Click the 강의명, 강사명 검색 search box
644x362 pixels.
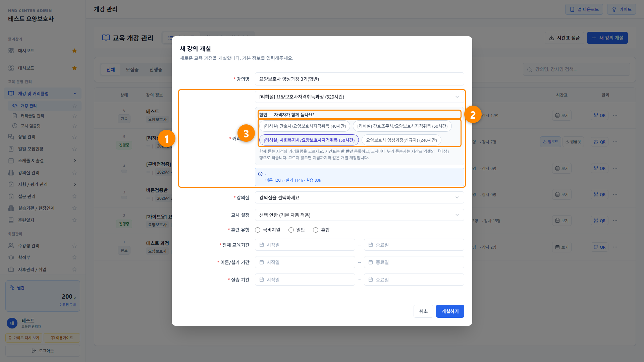[x=576, y=70]
